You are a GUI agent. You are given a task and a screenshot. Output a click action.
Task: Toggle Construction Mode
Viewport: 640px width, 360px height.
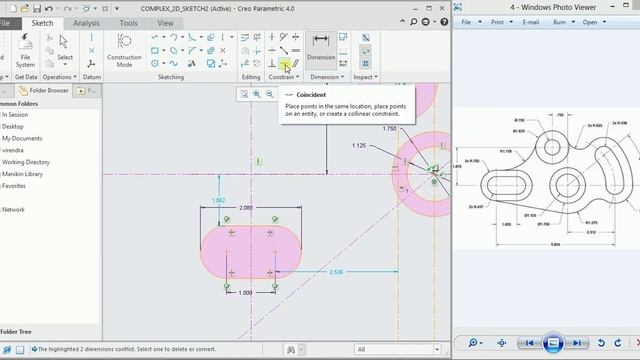click(x=124, y=51)
